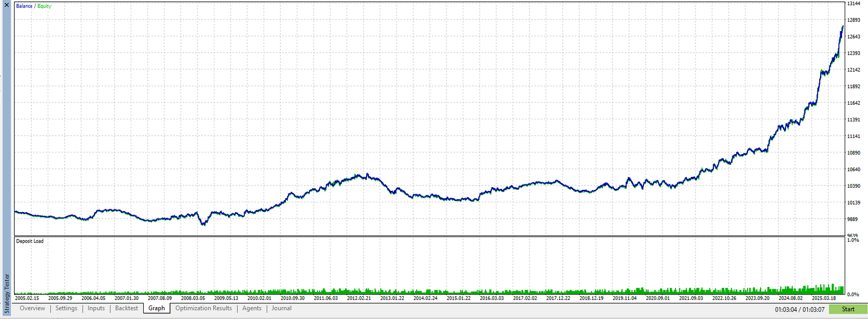
Task: Click the 2006.04.05 date label
Action: click(x=93, y=298)
